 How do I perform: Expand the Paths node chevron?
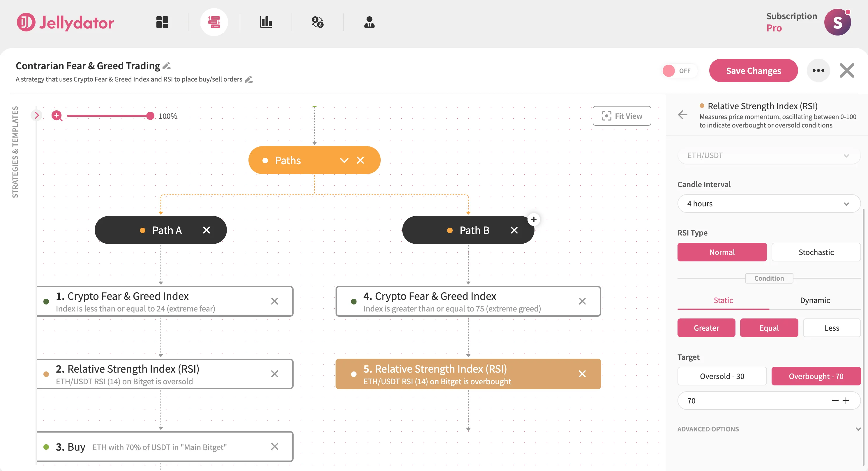(x=344, y=160)
